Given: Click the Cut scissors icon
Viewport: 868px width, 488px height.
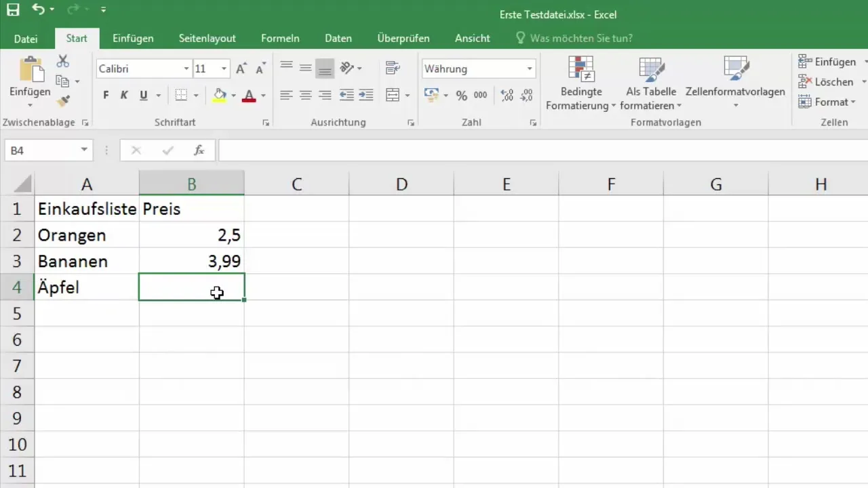Looking at the screenshot, I should click(x=63, y=62).
